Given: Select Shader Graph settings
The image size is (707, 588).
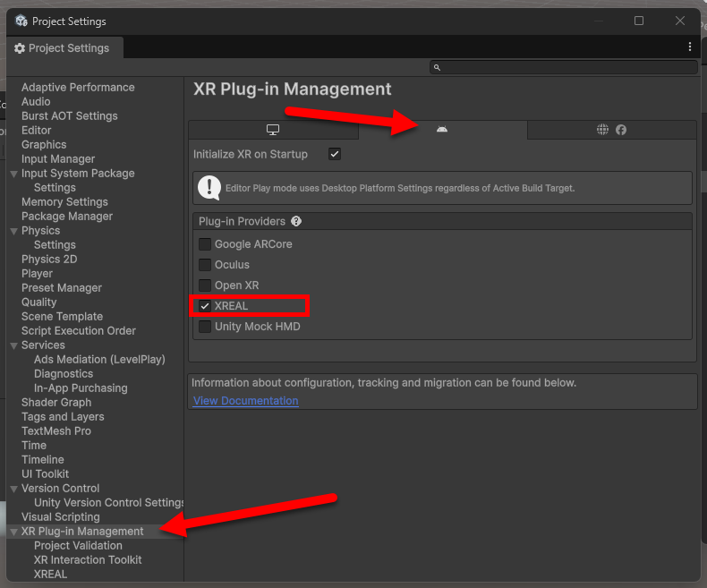Looking at the screenshot, I should [x=56, y=402].
